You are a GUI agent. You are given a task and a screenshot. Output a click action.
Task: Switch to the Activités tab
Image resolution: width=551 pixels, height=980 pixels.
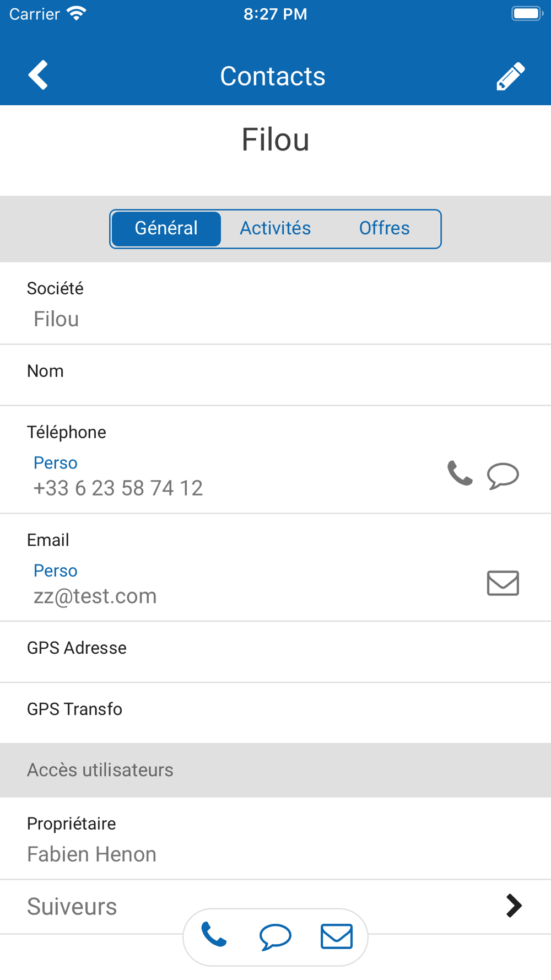[275, 228]
